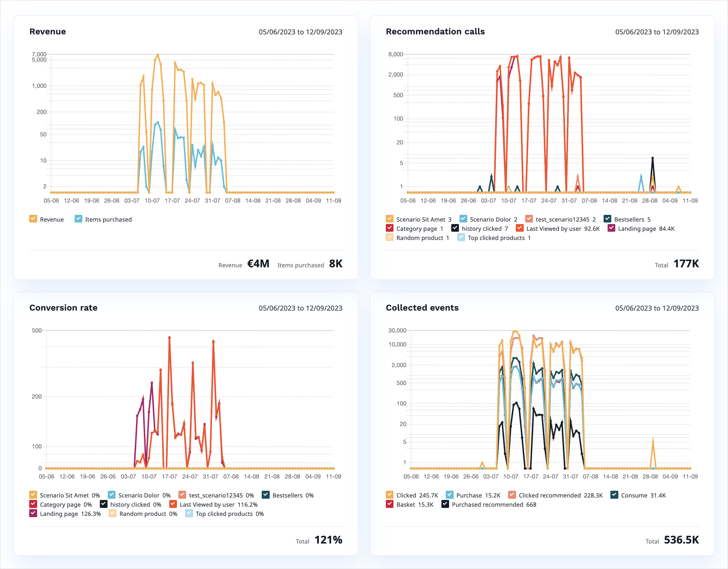
Task: Uncheck Consume 31.4K events checkbox
Action: [614, 495]
